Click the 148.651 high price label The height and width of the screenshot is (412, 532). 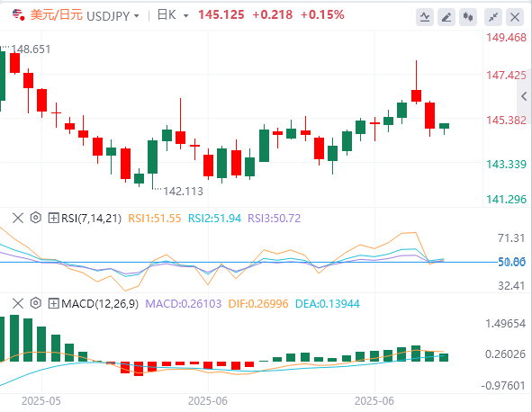[31, 49]
